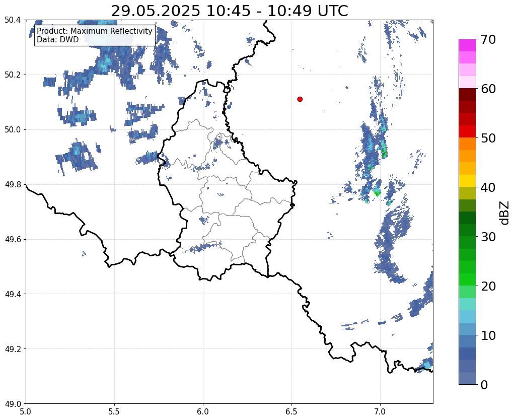The width and height of the screenshot is (515, 420).
Task: Click longitude axis label 6.0
Action: pyautogui.click(x=203, y=411)
